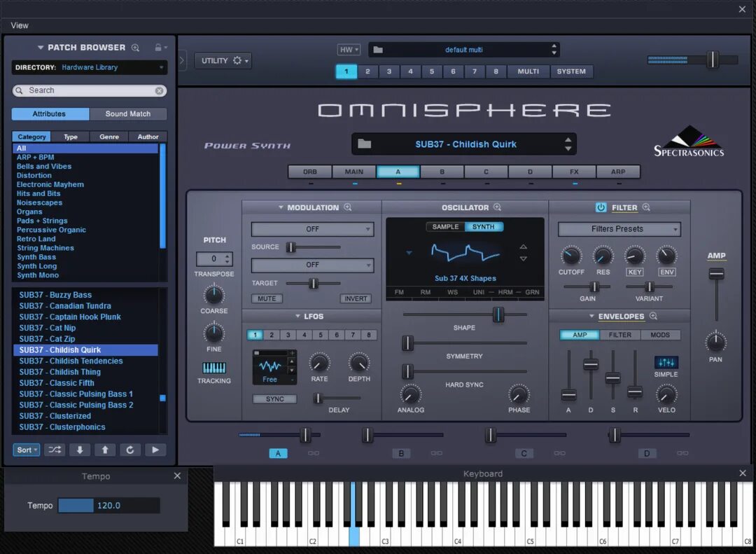Collapse browser with side arrow handle
756x554 pixels.
tap(182, 61)
